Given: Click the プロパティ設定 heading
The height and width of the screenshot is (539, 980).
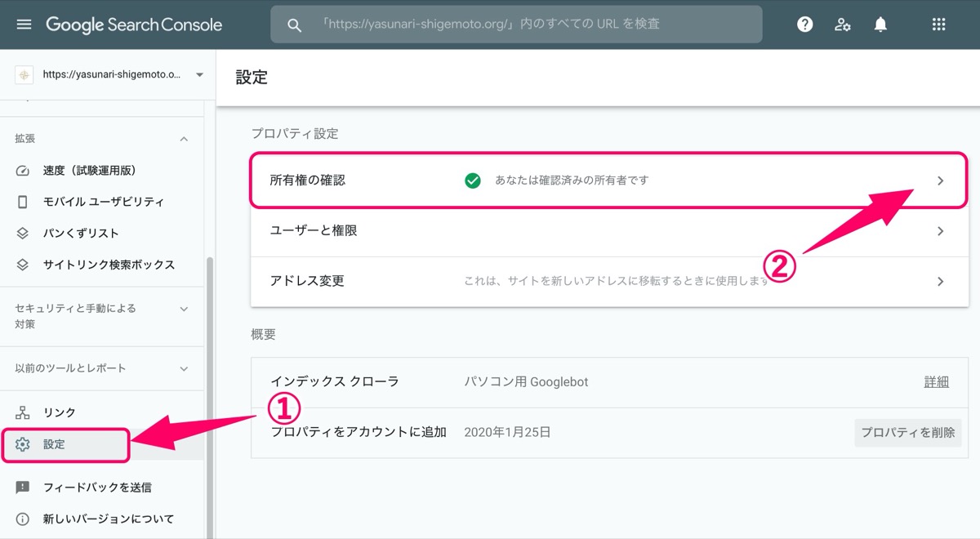Looking at the screenshot, I should [x=295, y=133].
